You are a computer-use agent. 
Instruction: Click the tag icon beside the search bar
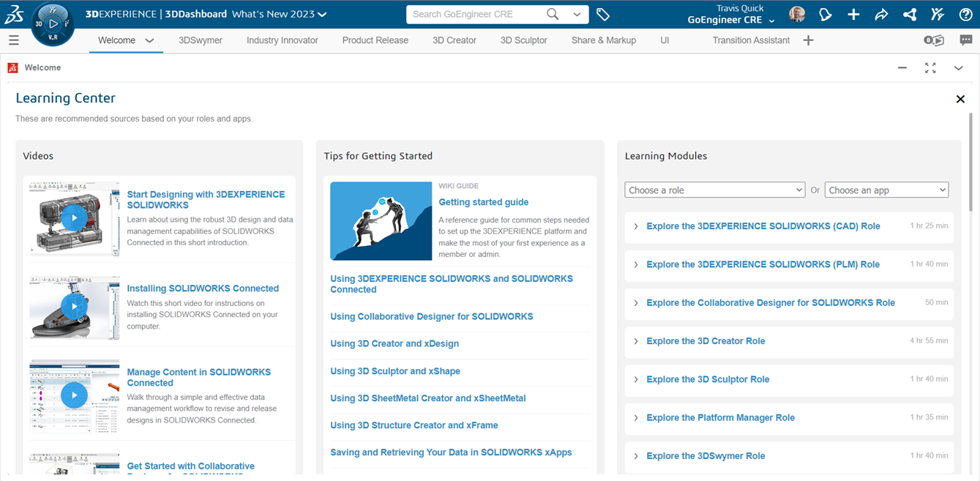coord(604,14)
